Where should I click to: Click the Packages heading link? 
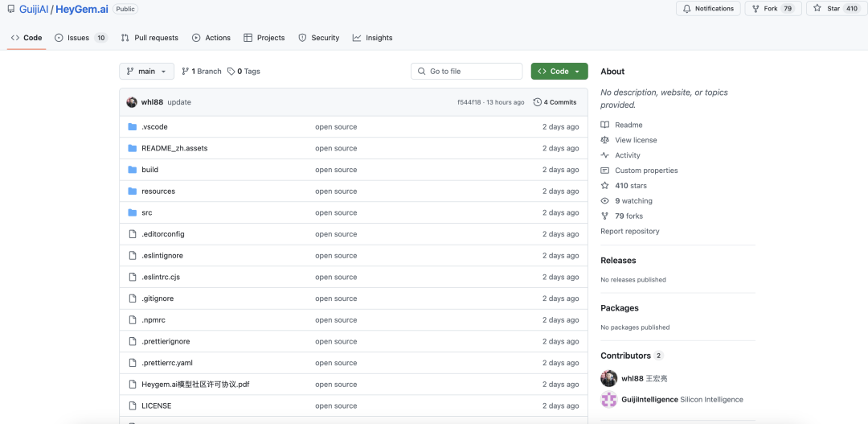point(620,308)
